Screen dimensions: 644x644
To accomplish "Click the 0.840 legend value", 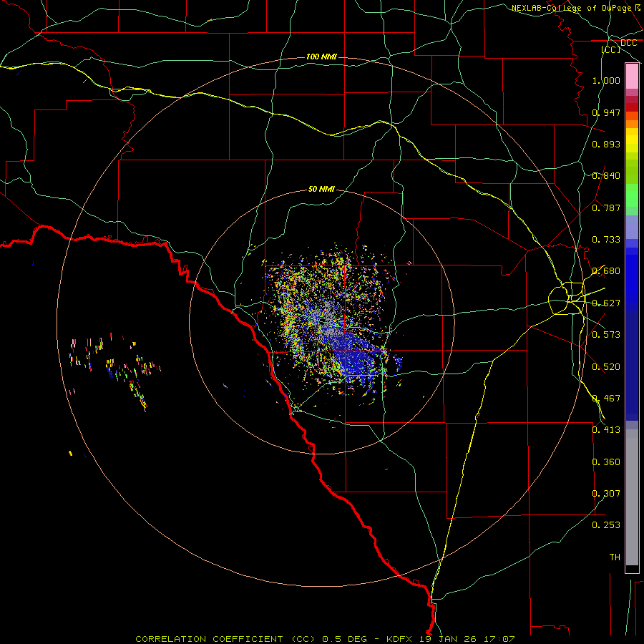I will click(x=606, y=176).
